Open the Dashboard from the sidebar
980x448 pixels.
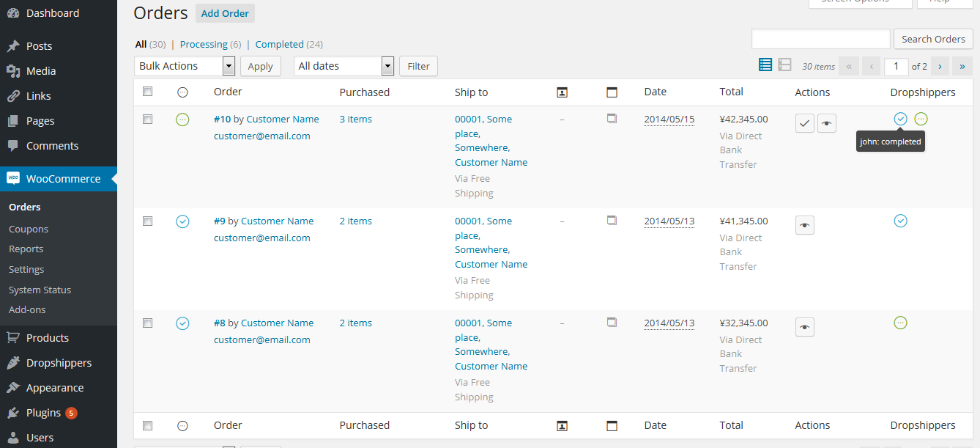45,12
